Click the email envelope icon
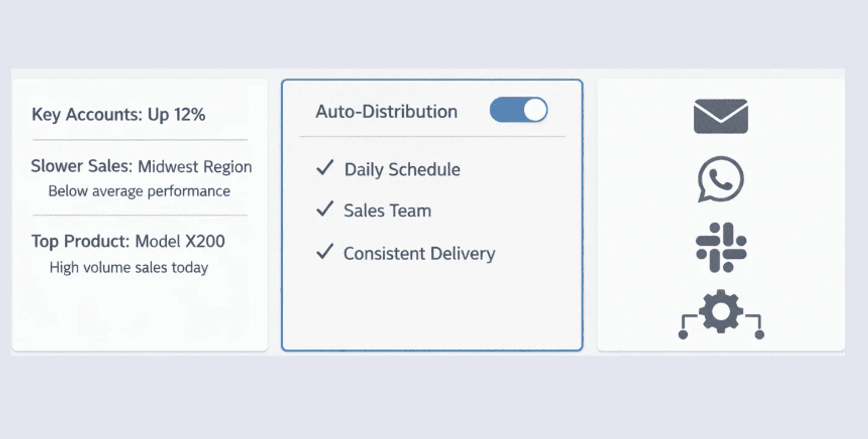 click(720, 116)
